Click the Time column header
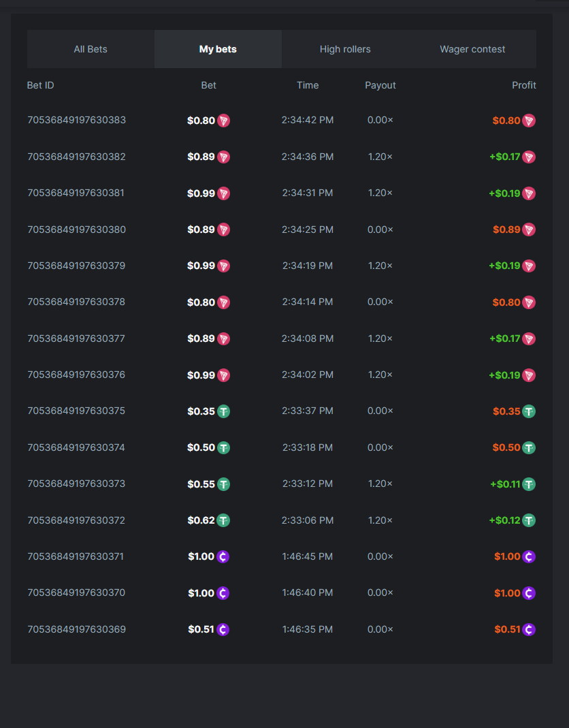Viewport: 569px width, 728px height. tap(308, 85)
